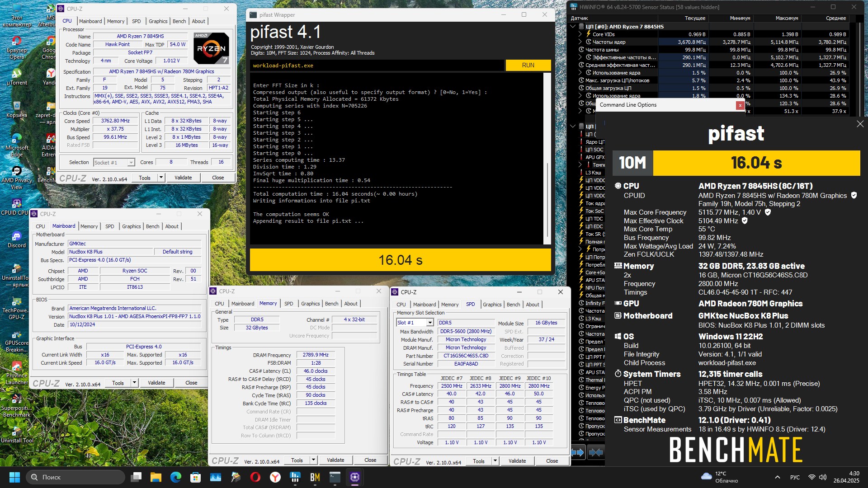Open Tools dropdown arrow in CPU-Z CPU window
The height and width of the screenshot is (488, 868).
click(x=160, y=178)
